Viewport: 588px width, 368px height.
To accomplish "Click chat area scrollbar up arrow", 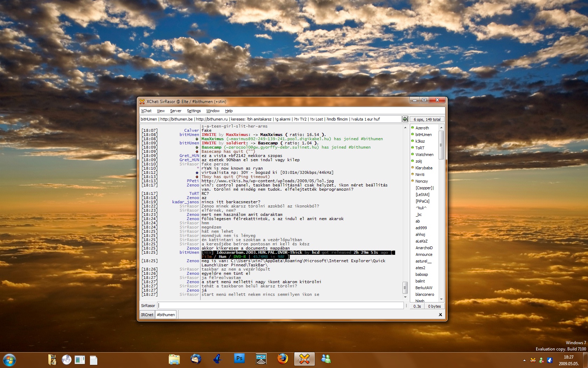I will (405, 127).
